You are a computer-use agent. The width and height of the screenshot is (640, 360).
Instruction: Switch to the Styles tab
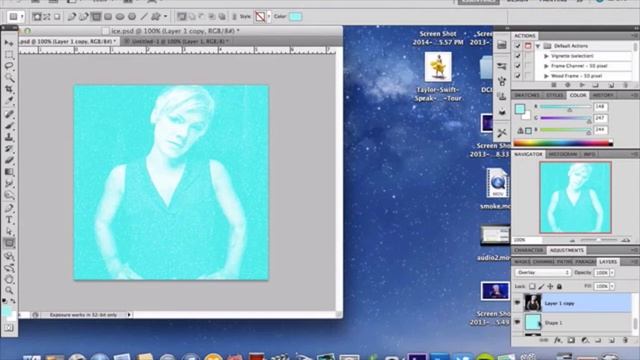tap(554, 95)
